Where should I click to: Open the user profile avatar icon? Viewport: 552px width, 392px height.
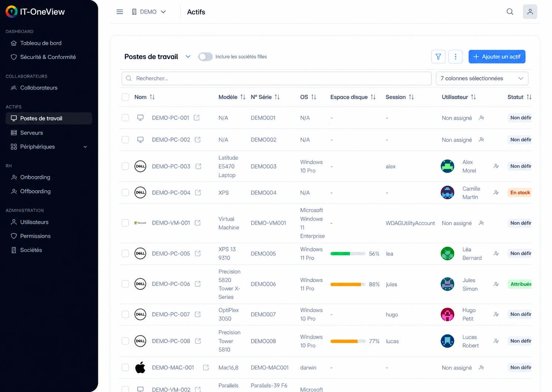click(x=530, y=12)
